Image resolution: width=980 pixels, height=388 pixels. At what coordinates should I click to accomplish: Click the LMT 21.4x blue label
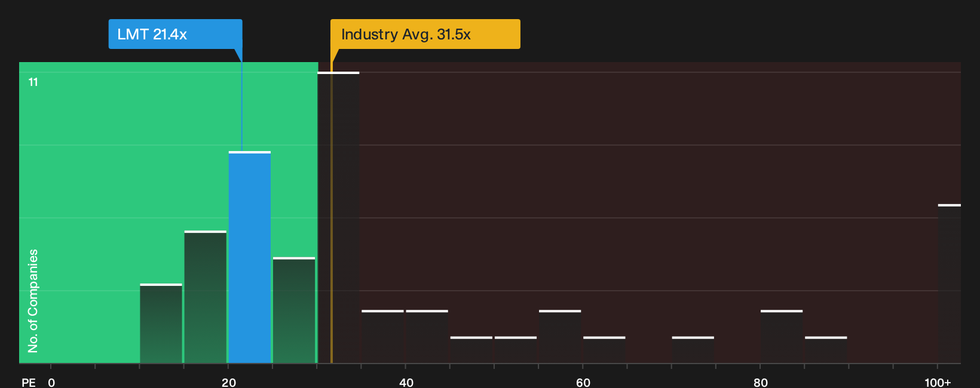pos(175,34)
